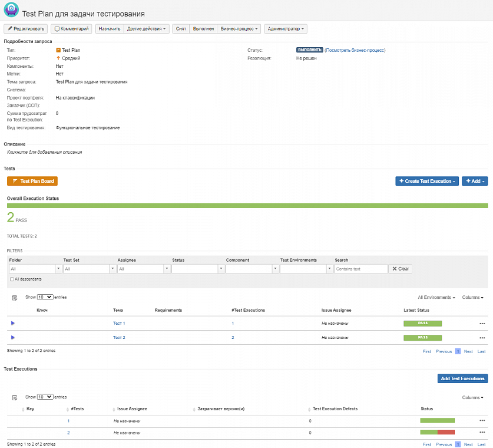The width and height of the screenshot is (493, 448).
Task: Sort executions by Key column arrow
Action: coord(23,409)
